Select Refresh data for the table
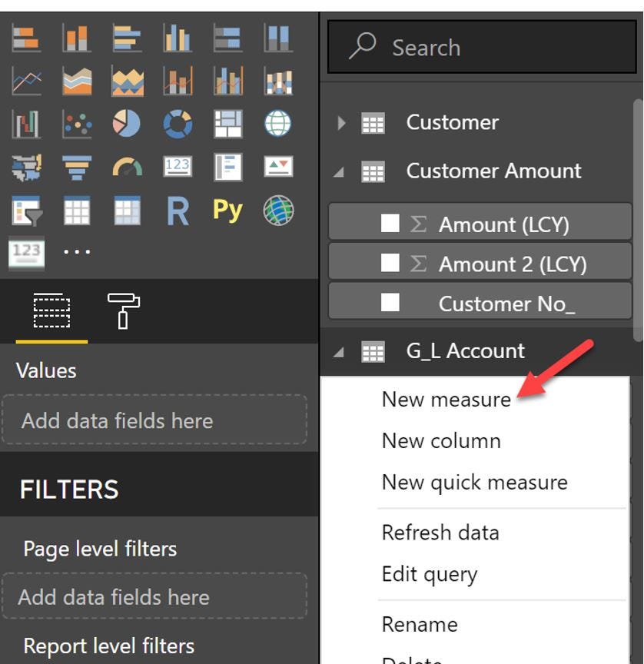The height and width of the screenshot is (664, 644). (x=440, y=532)
